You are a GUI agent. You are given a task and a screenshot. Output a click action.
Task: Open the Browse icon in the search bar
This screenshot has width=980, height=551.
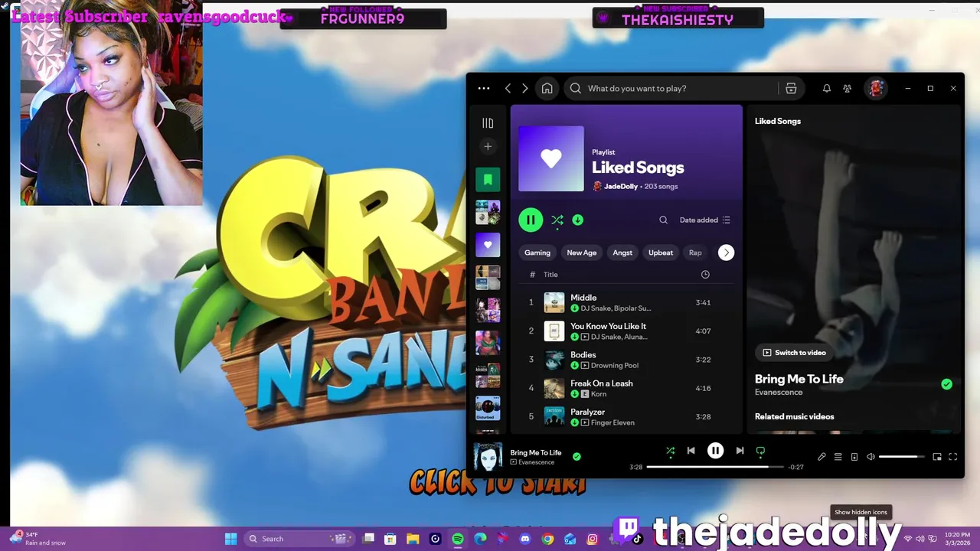[791, 88]
